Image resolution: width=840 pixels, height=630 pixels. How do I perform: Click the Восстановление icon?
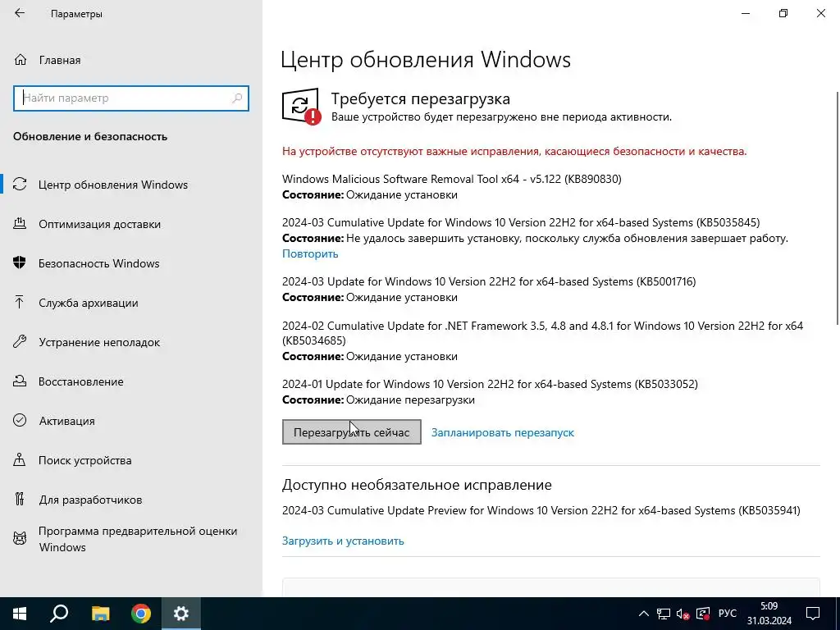click(x=20, y=381)
